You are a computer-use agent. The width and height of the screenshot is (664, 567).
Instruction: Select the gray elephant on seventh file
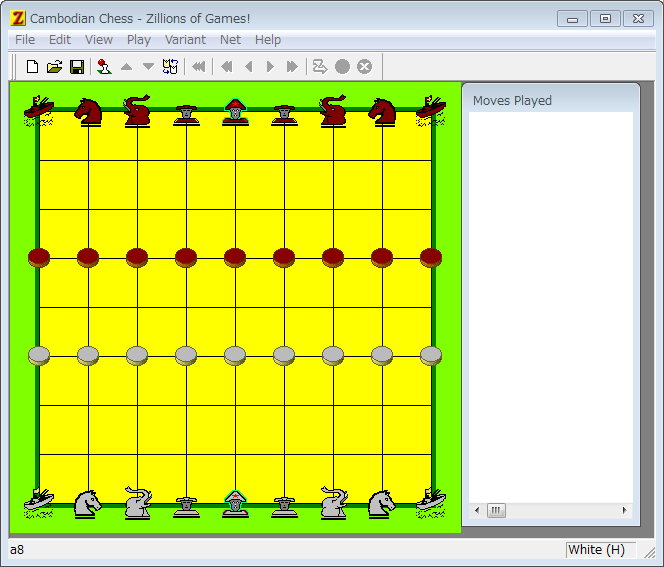tap(334, 503)
